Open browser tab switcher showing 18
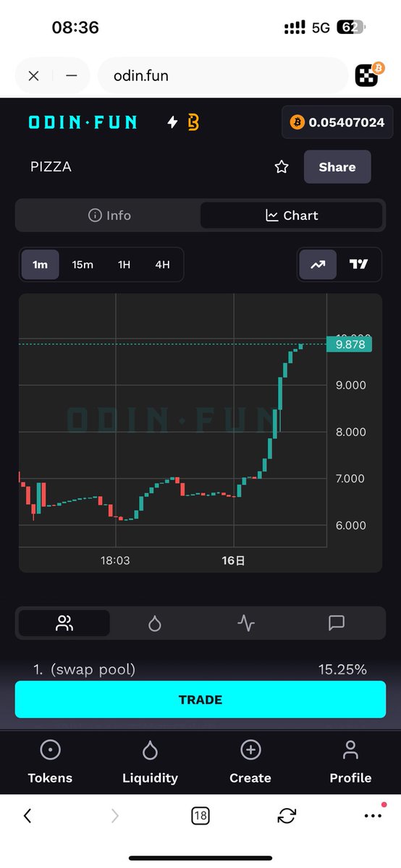This screenshot has width=401, height=868. pyautogui.click(x=200, y=816)
